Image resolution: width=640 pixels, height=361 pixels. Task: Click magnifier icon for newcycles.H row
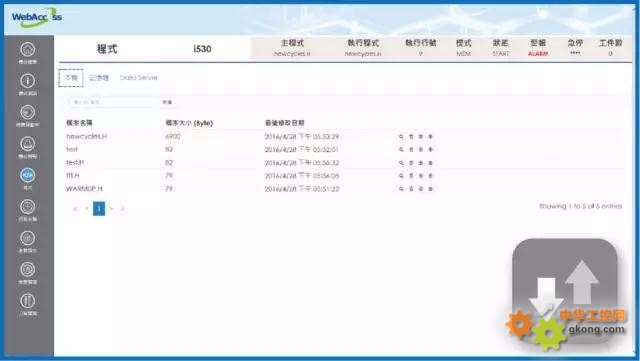pos(401,137)
